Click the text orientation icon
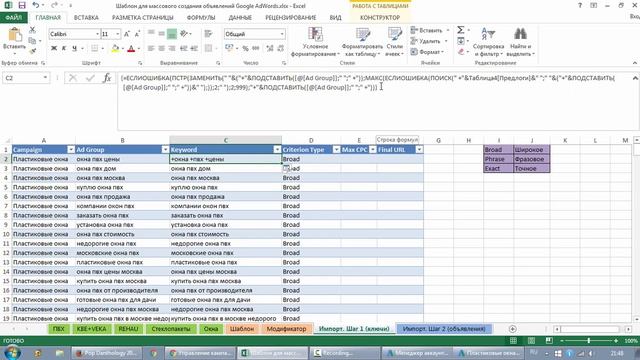Image resolution: width=640 pixels, height=360 pixels. coord(184,34)
